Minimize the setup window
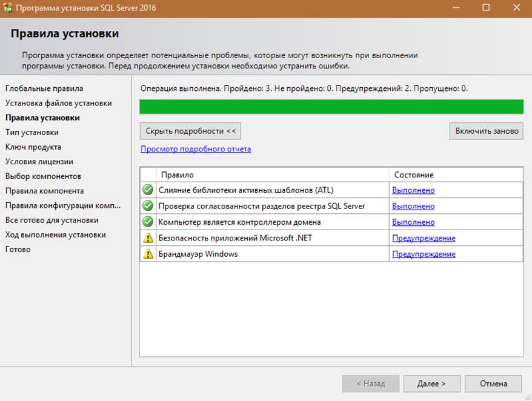The image size is (532, 401). 456,7
